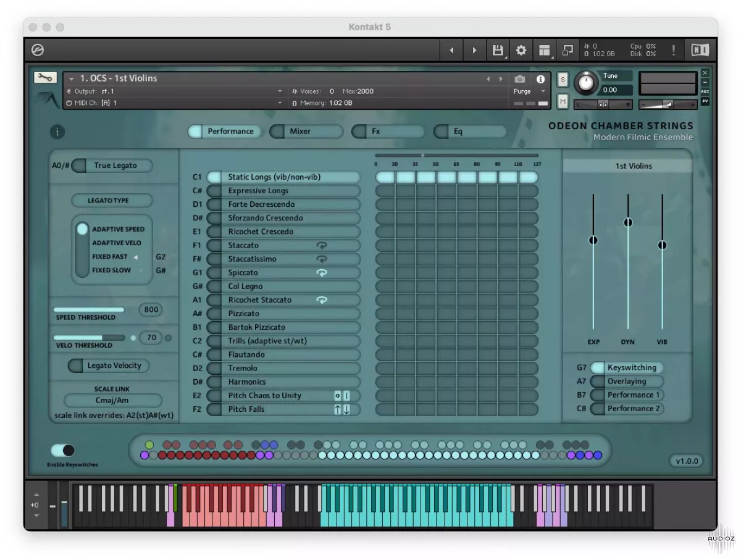
Task: Shift keyboard octave up with the arrow
Action: pyautogui.click(x=36, y=495)
